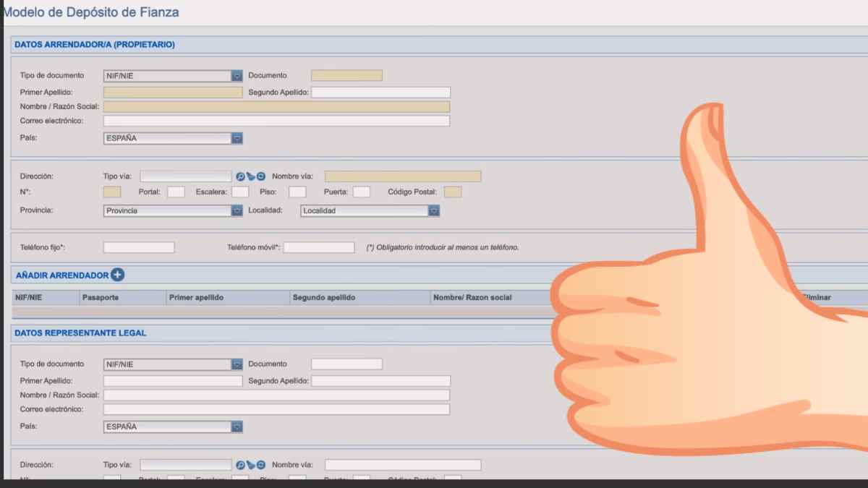Focus the arrendador Correo electrónico input field

[276, 121]
